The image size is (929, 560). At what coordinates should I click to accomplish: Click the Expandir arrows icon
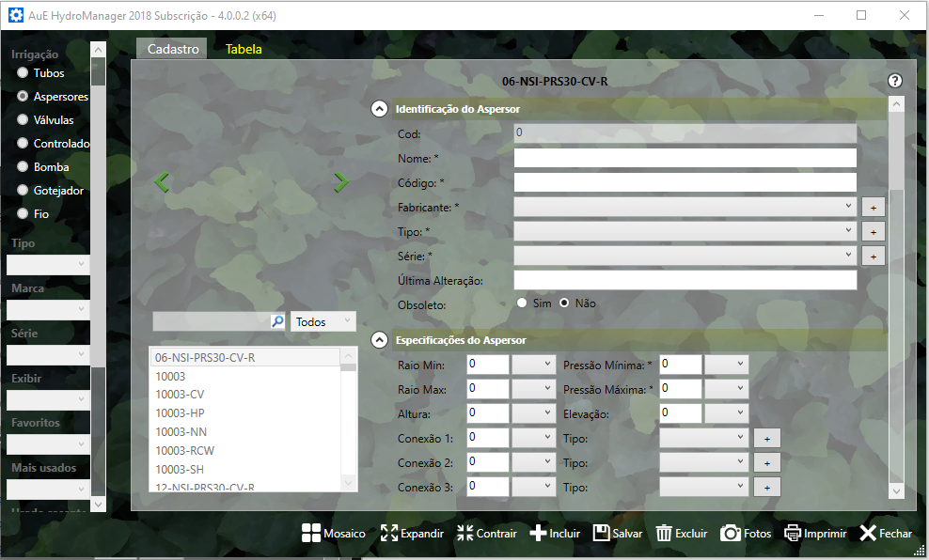point(389,534)
